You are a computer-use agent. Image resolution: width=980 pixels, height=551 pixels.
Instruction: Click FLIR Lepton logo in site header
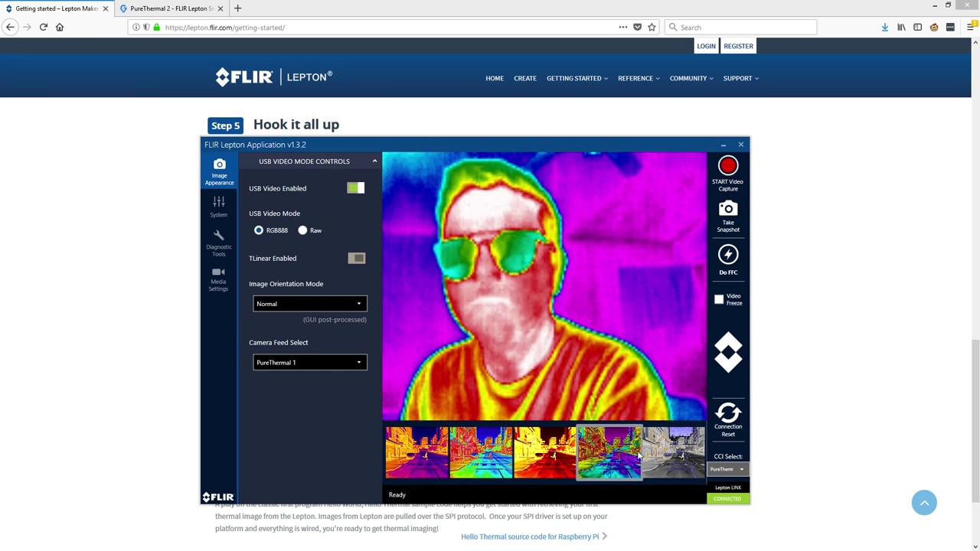274,77
